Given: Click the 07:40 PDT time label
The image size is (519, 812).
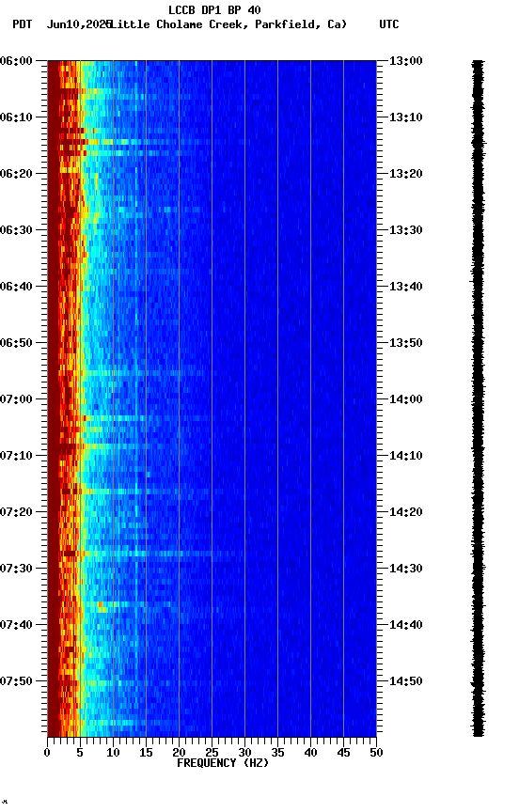Looking at the screenshot, I should [16, 625].
